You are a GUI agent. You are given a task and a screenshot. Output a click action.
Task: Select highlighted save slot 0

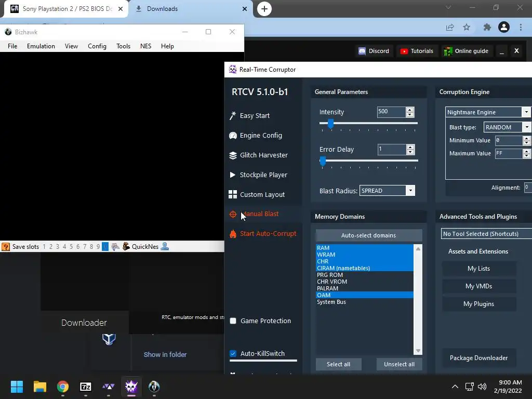(x=105, y=247)
